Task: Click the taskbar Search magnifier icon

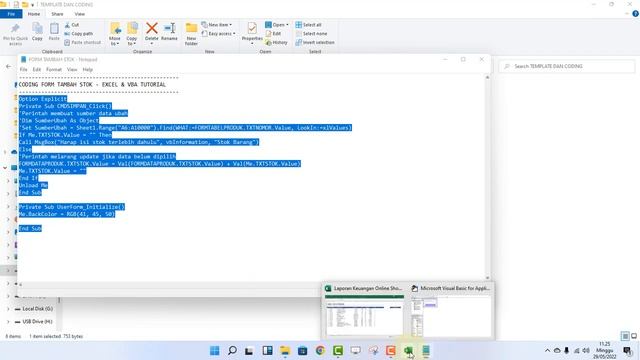Action: (x=232, y=351)
